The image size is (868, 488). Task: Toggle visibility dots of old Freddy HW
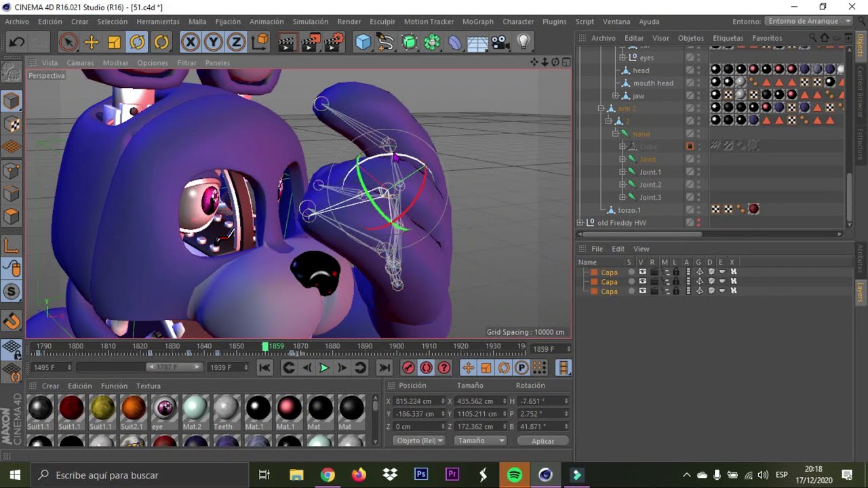tap(699, 223)
